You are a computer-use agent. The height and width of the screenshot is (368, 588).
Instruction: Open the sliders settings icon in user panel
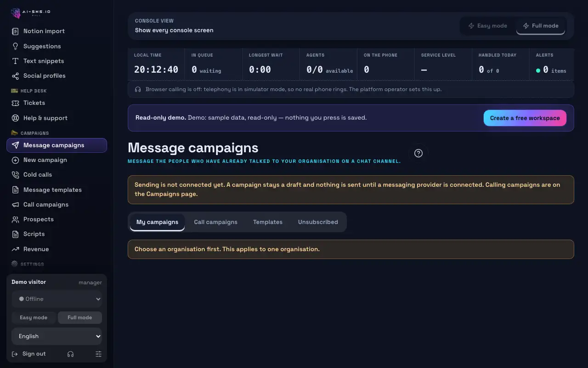pyautogui.click(x=98, y=354)
